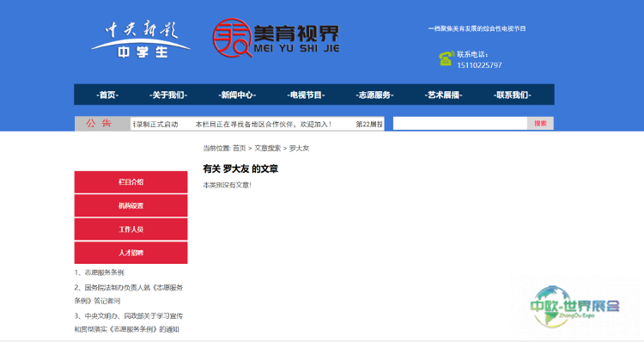Click the 一档聚焦美育发展 tagline text
The image size is (644, 342).
tap(477, 28)
